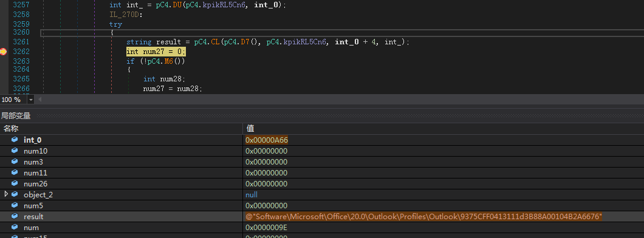
Task: Select the int_0 variable icon
Action: coord(15,140)
